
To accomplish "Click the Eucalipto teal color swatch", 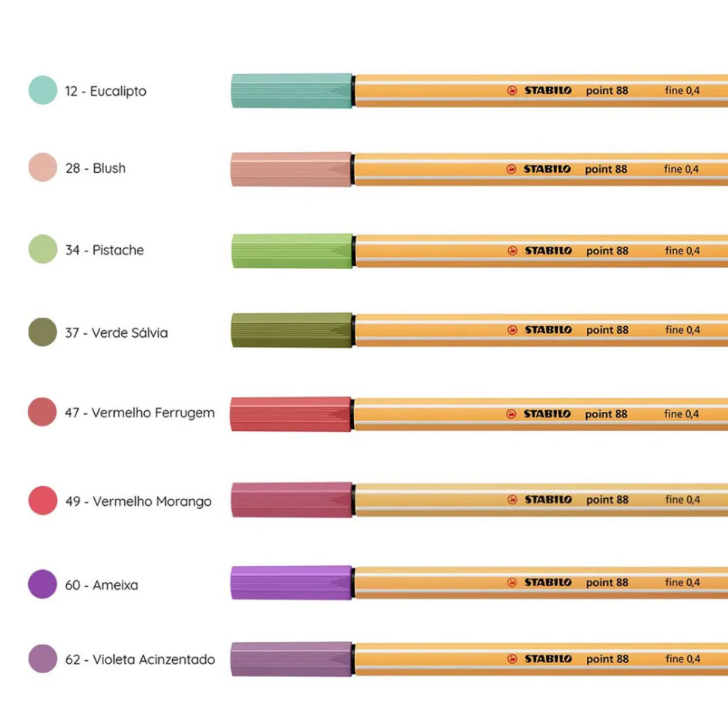I will pyautogui.click(x=42, y=90).
